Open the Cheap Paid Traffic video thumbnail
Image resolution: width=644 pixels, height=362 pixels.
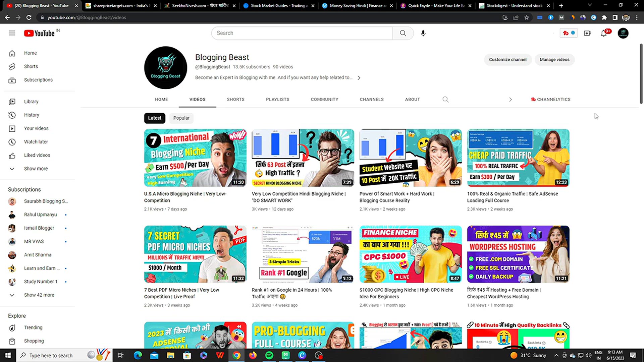pyautogui.click(x=518, y=158)
